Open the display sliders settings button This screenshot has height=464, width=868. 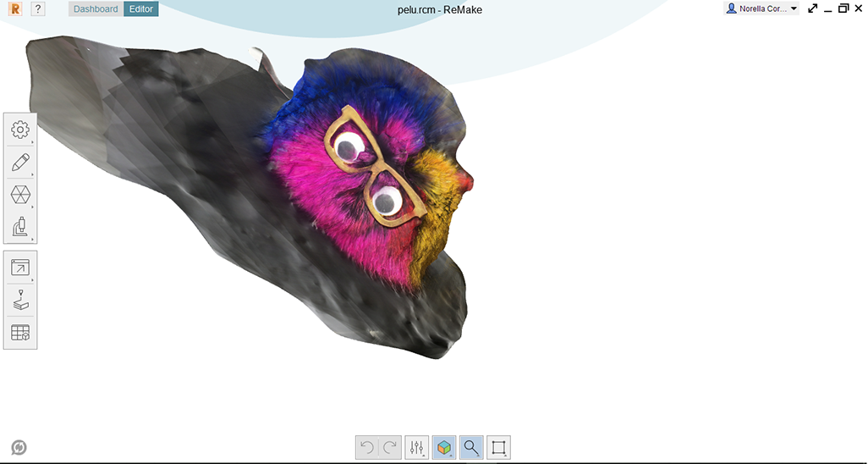pos(417,447)
